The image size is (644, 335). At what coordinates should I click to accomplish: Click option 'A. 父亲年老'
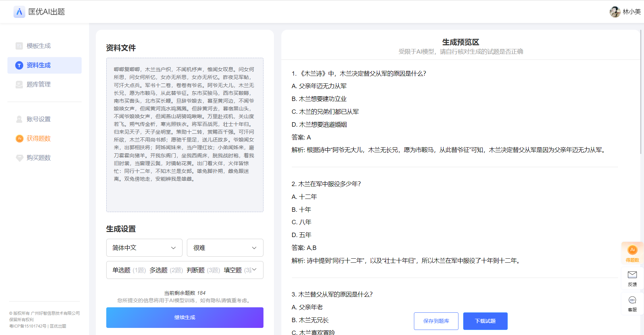pyautogui.click(x=307, y=307)
